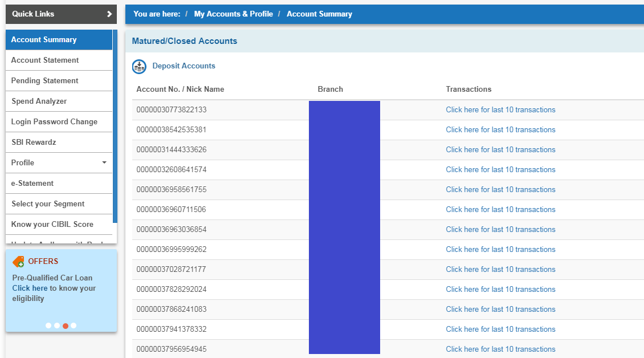
Task: Navigate to My Accounts & Profile breadcrumb
Action: coord(234,14)
